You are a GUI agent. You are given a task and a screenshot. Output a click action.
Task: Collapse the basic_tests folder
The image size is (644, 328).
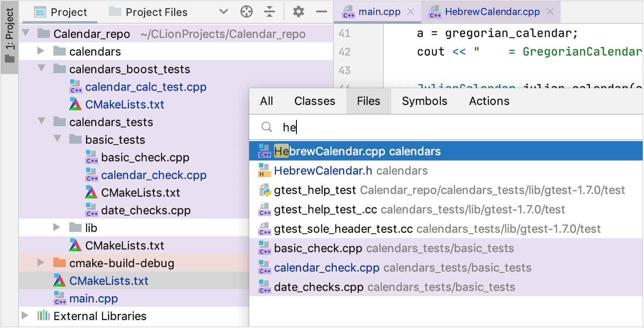coord(57,139)
